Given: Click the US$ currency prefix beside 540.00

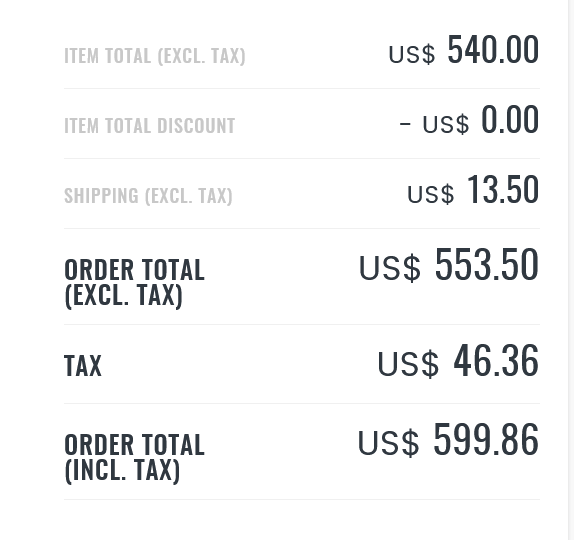Looking at the screenshot, I should (x=412, y=55).
